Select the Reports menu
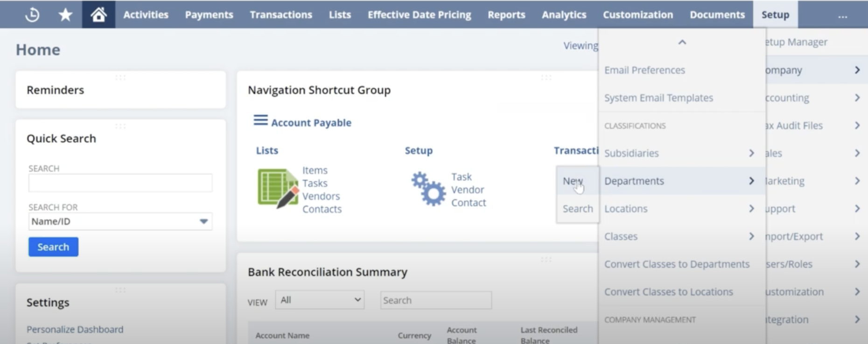 (x=506, y=14)
